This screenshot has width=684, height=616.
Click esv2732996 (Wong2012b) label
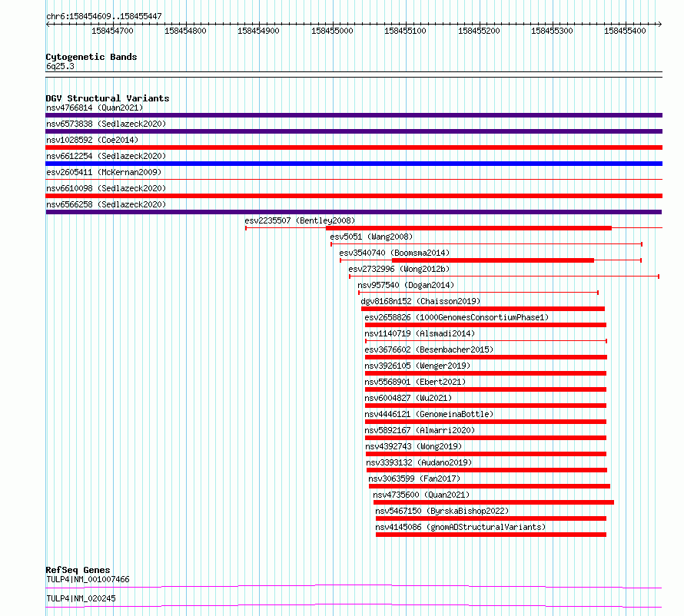[399, 269]
